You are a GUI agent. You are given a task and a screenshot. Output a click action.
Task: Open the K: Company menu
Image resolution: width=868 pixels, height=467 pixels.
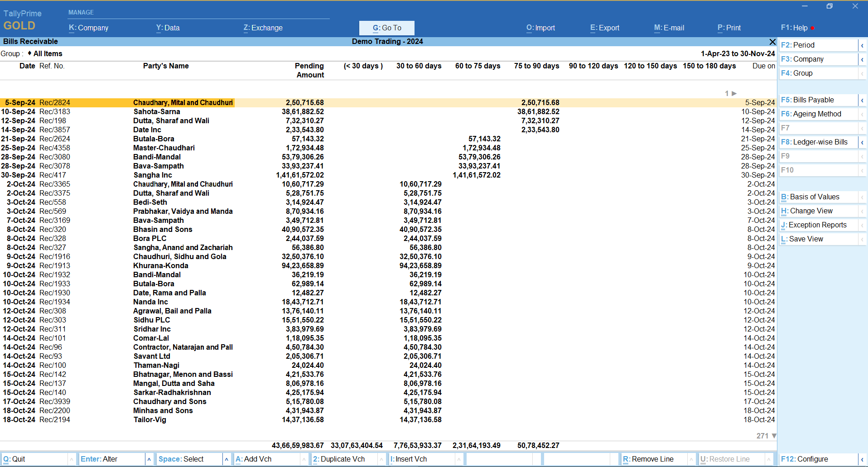click(x=88, y=28)
